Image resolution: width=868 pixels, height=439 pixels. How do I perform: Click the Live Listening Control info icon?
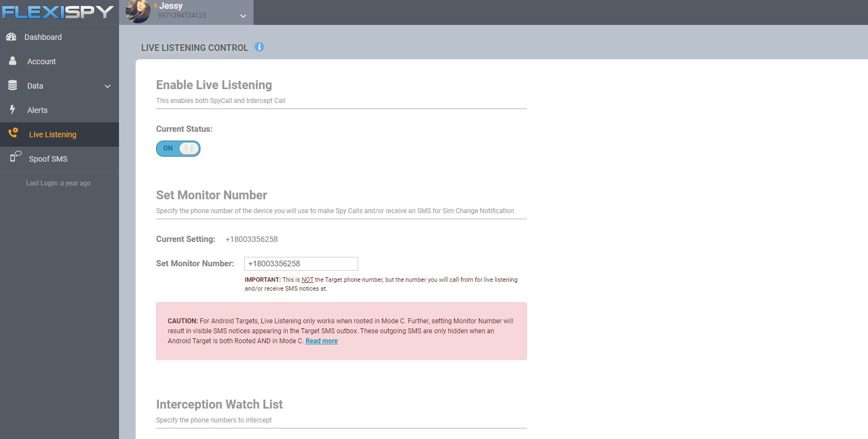(259, 47)
